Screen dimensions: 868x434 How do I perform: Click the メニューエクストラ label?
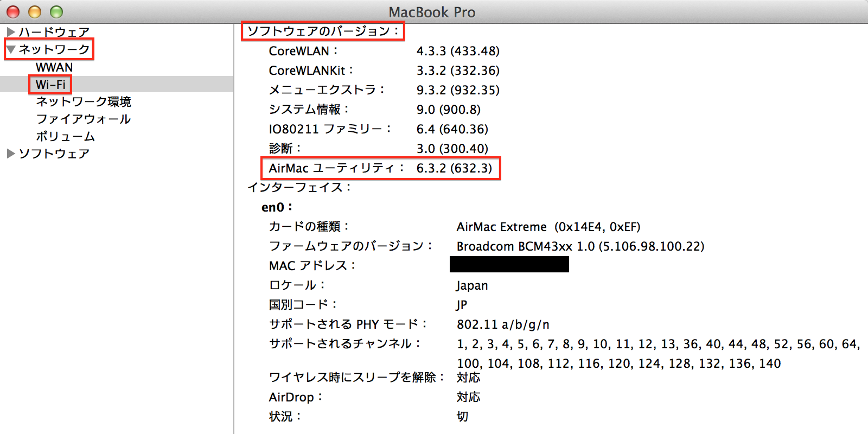[x=327, y=90]
